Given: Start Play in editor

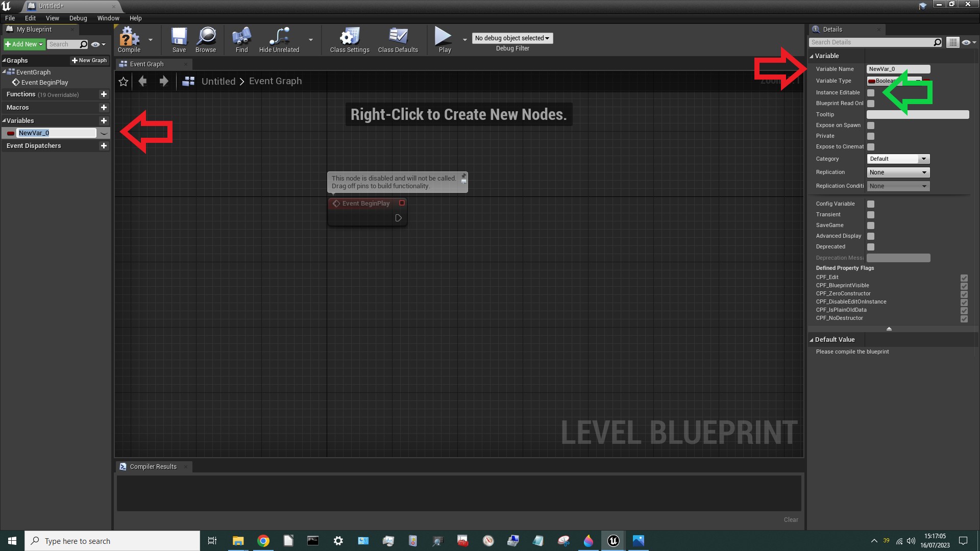Looking at the screenshot, I should [445, 40].
